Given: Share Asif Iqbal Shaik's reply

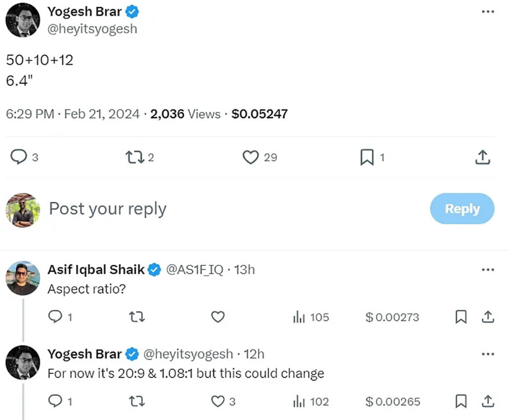Looking at the screenshot, I should 487,317.
